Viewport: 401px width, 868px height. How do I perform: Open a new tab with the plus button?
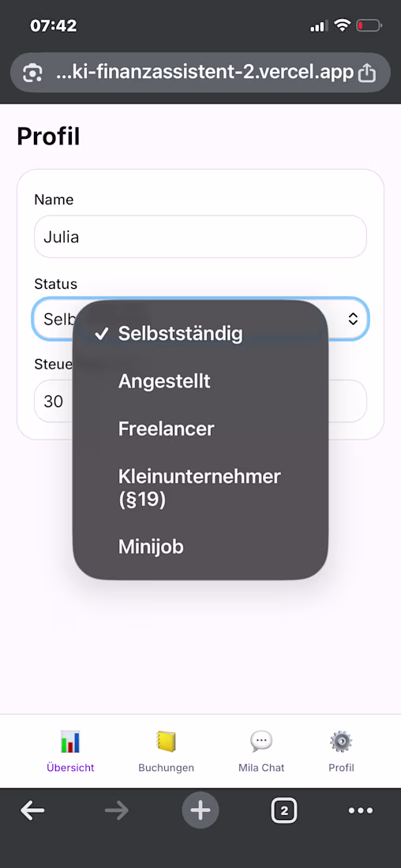[x=200, y=811]
